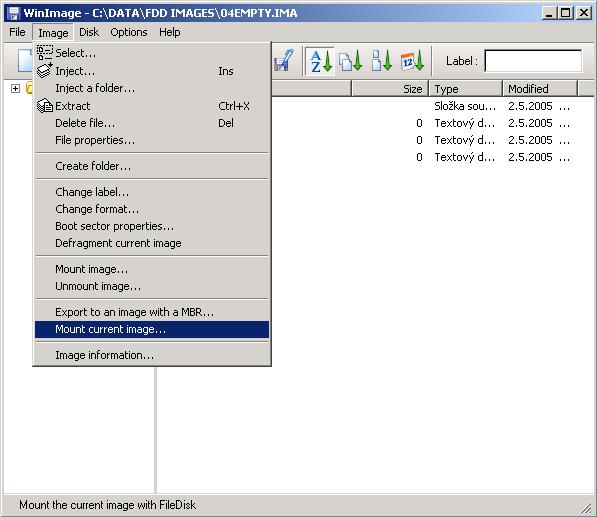Click the sort by type toolbar icon
Screen dimensions: 597x517
tap(350, 61)
